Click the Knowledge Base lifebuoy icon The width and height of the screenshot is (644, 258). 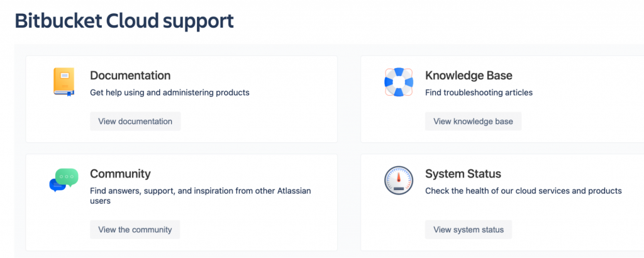pyautogui.click(x=398, y=82)
